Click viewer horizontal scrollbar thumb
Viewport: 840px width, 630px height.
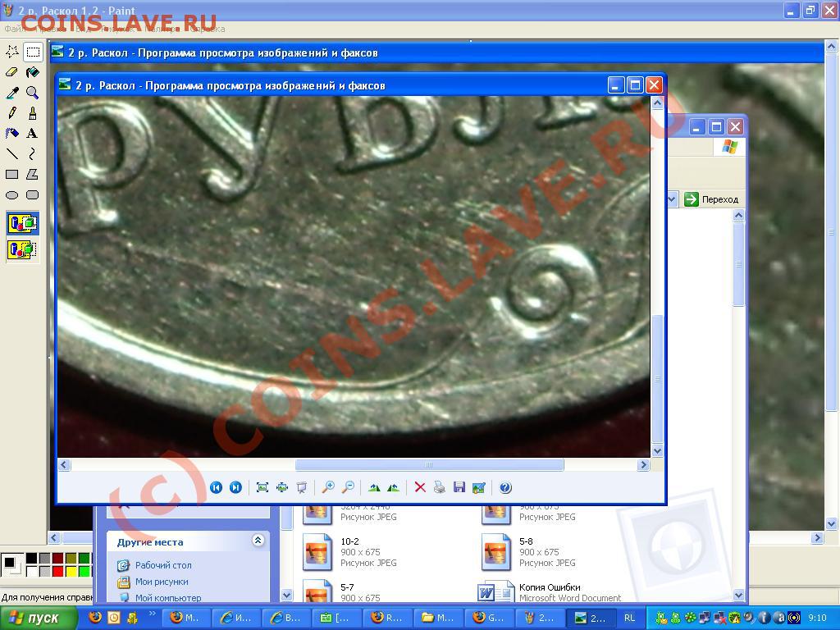[429, 465]
